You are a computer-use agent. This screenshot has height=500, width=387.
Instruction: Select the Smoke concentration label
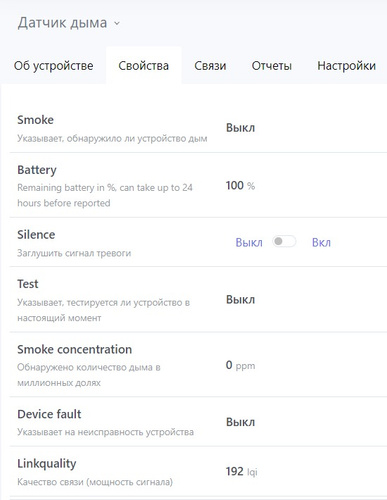pos(75,349)
